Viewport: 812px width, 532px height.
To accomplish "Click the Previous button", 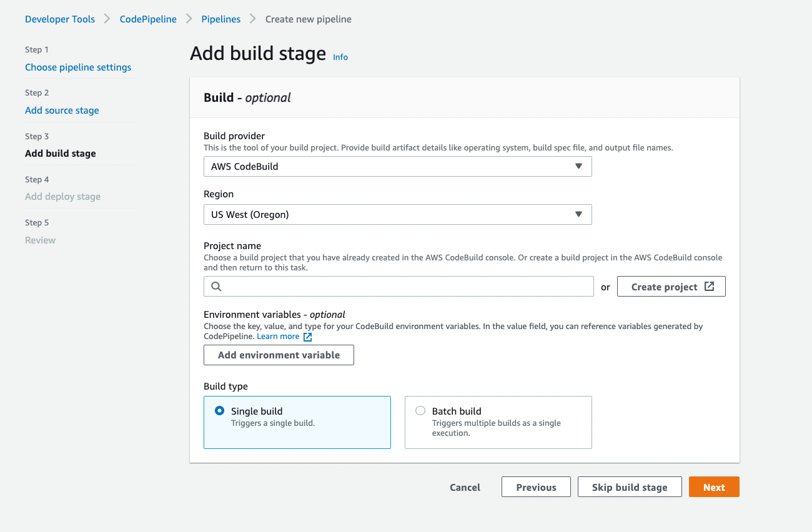I will click(536, 487).
